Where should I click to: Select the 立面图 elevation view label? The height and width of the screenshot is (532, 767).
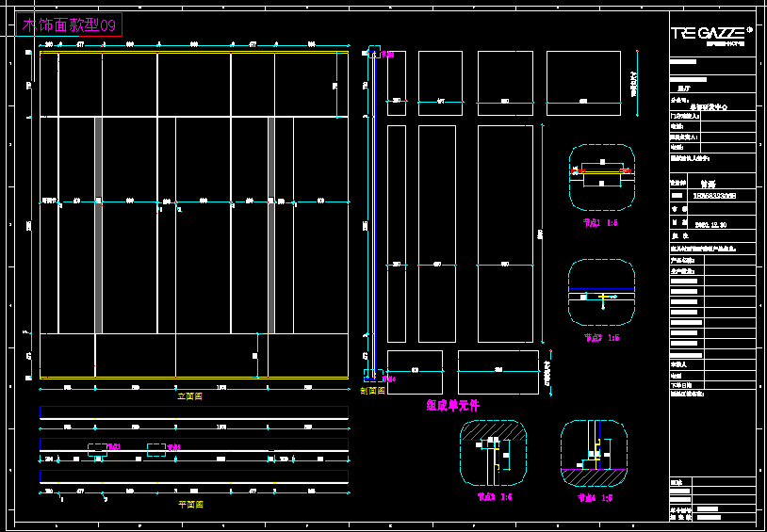189,396
